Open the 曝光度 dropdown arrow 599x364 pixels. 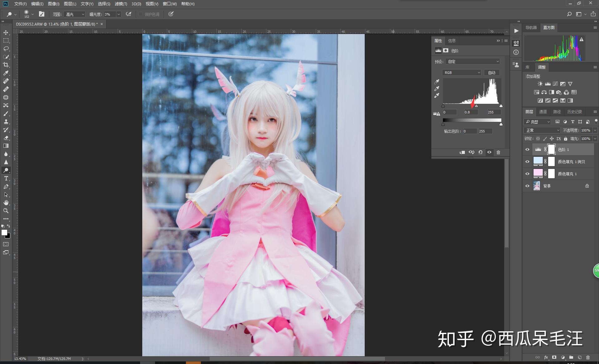[x=119, y=14]
